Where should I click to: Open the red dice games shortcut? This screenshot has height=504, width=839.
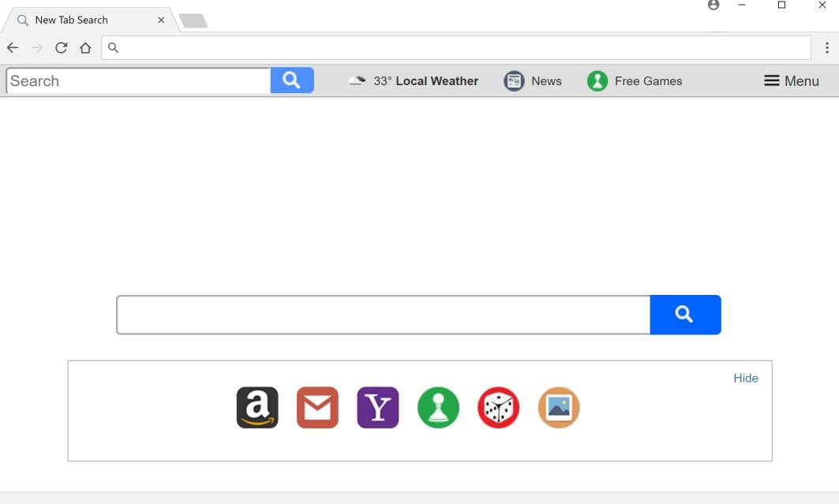tap(498, 407)
